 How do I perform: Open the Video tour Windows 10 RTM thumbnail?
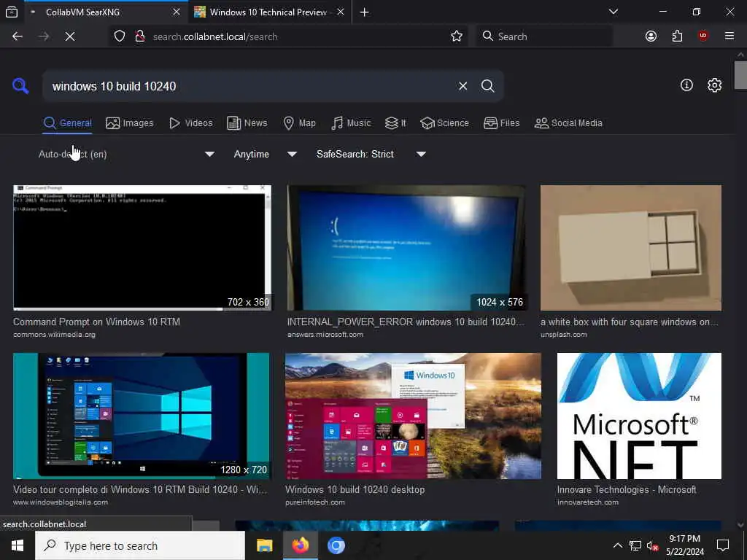point(141,416)
